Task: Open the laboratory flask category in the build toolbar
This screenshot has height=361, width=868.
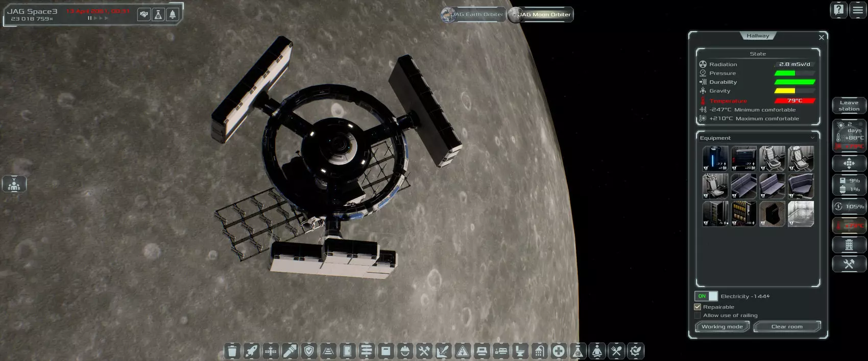Action: tap(578, 351)
